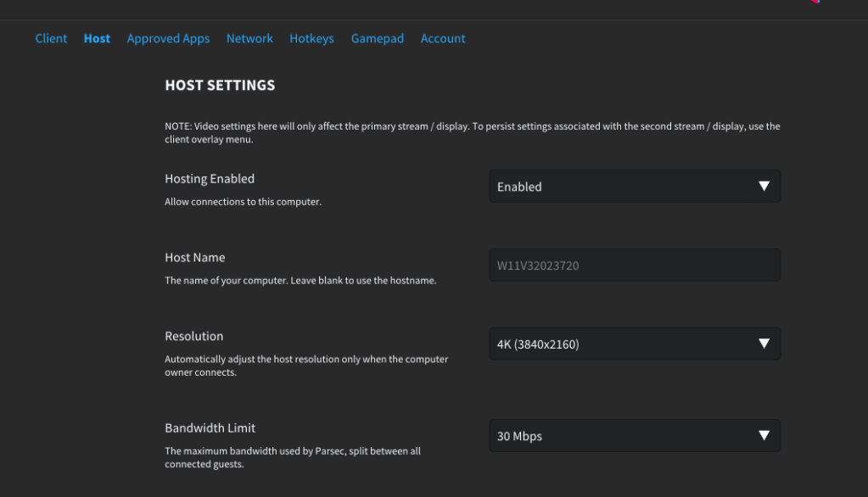Image resolution: width=868 pixels, height=497 pixels.
Task: Open the Hotkeys tab
Action: point(311,38)
